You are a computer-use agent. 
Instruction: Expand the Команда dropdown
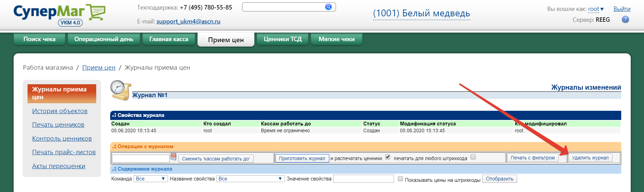click(x=150, y=179)
